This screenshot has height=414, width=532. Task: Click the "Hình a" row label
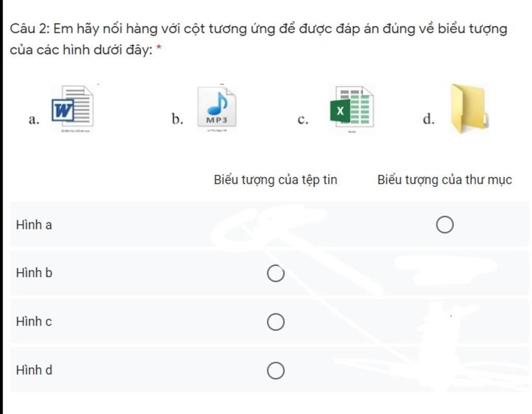[34, 225]
